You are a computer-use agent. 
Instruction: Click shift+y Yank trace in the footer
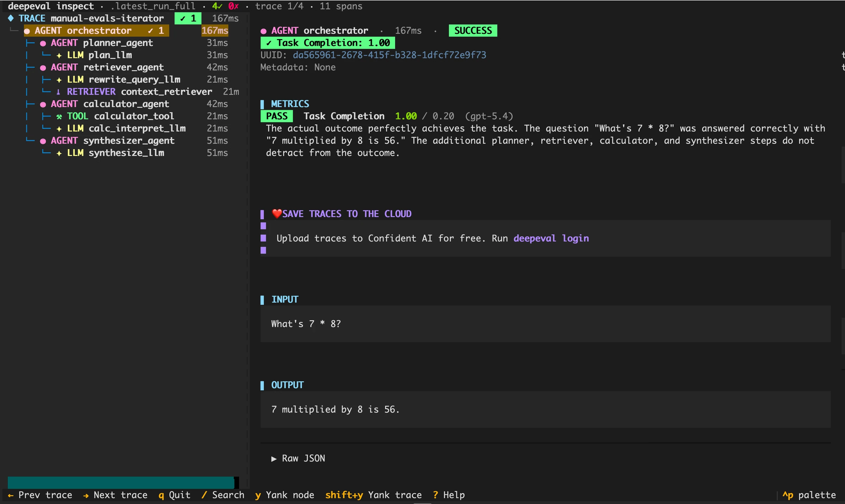click(374, 495)
